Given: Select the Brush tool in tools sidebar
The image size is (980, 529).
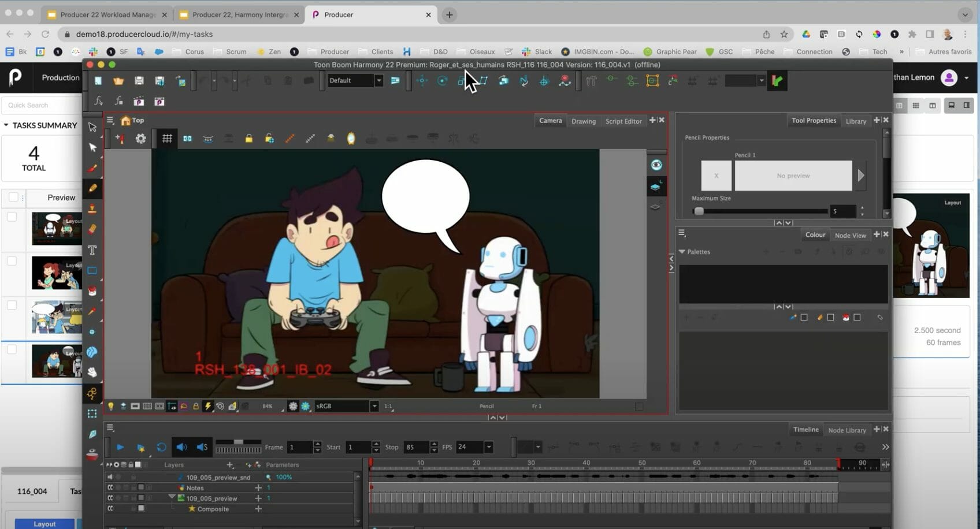Looking at the screenshot, I should (92, 168).
